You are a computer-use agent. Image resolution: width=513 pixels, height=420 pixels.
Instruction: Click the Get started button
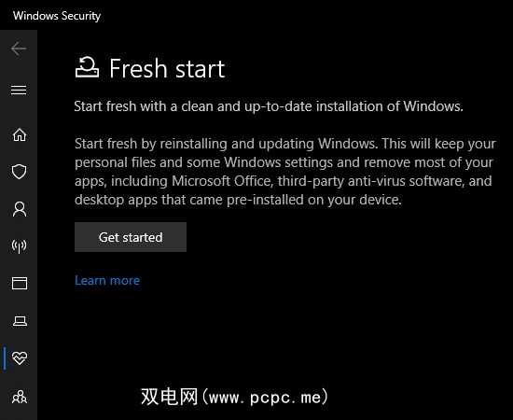pos(131,237)
